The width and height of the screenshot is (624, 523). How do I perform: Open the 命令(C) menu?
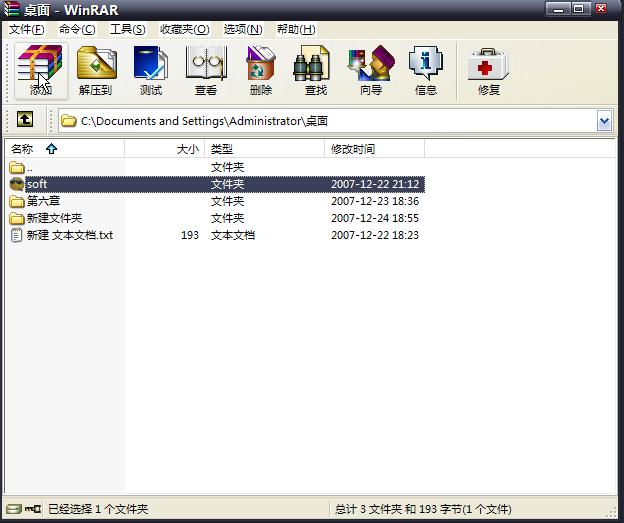point(77,29)
